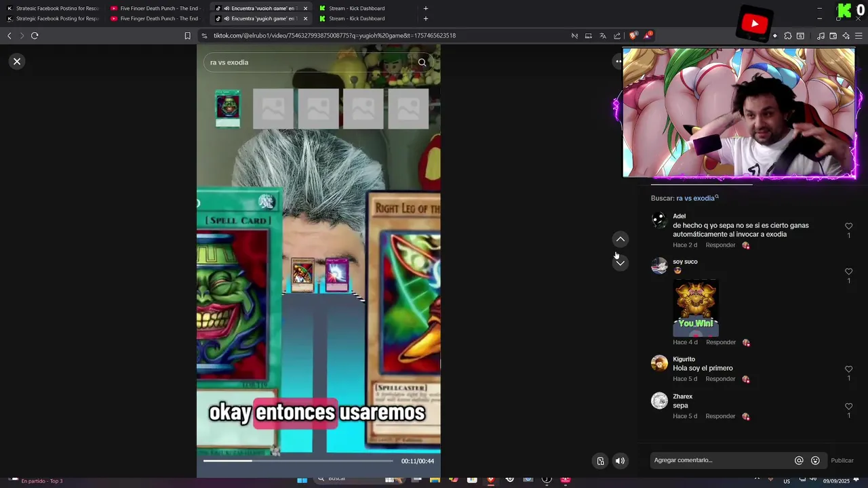Open soy suco's profile avatar
The image size is (868, 488).
point(659,266)
